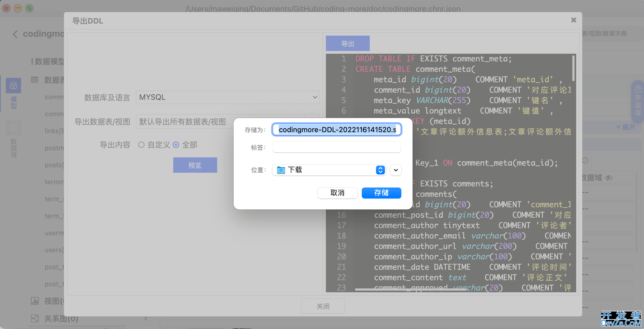Open the 位置 下载 location popup
This screenshot has height=329, width=644.
point(329,170)
